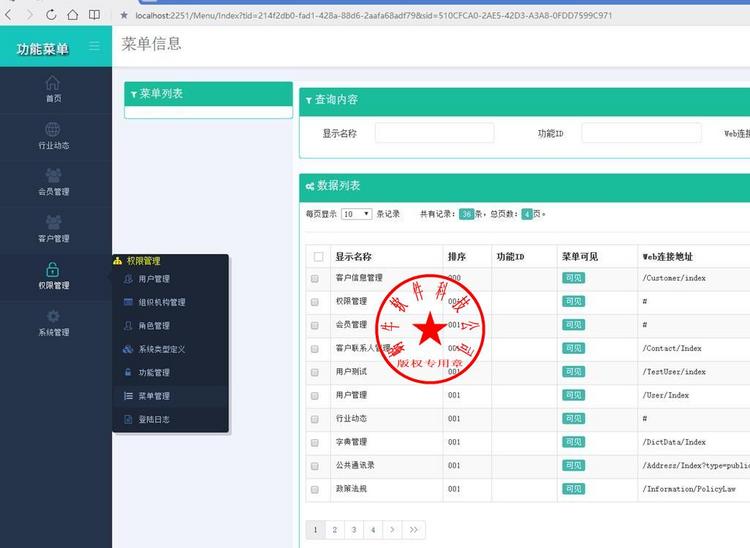Select 菜单管理 submenu item

coord(154,396)
